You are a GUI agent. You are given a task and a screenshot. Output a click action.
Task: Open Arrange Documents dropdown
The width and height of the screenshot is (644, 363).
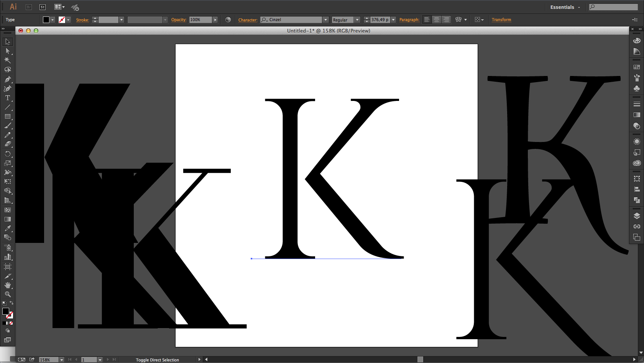pyautogui.click(x=59, y=7)
